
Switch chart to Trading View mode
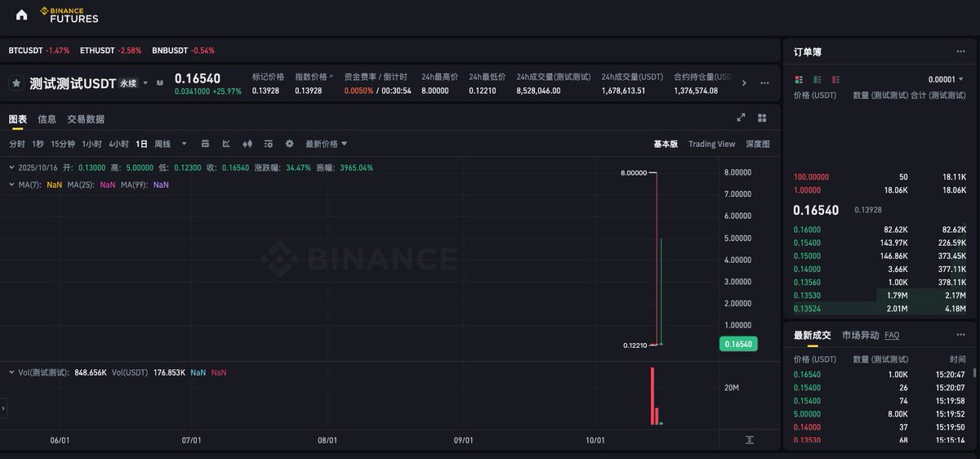coord(711,144)
